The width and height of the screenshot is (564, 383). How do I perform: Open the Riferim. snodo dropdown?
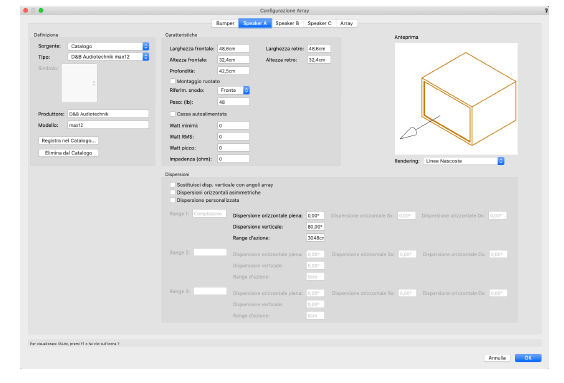point(233,90)
